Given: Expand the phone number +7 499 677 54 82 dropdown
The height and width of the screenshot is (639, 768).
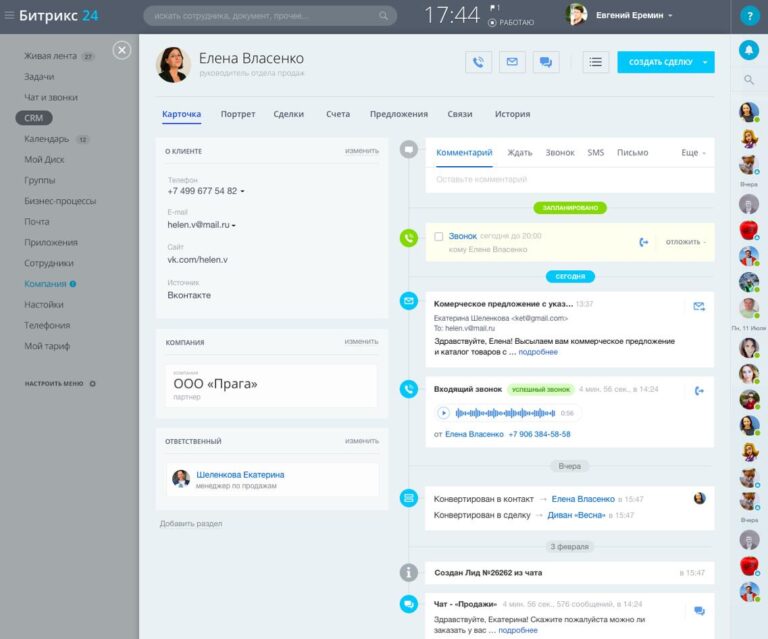Looking at the screenshot, I should [242, 191].
